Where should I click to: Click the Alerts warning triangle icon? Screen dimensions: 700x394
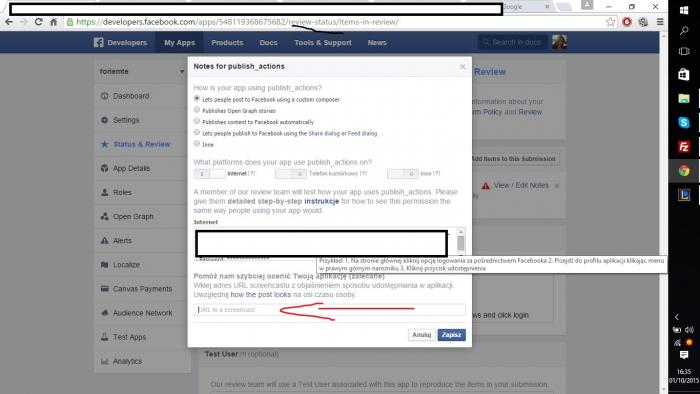104,241
